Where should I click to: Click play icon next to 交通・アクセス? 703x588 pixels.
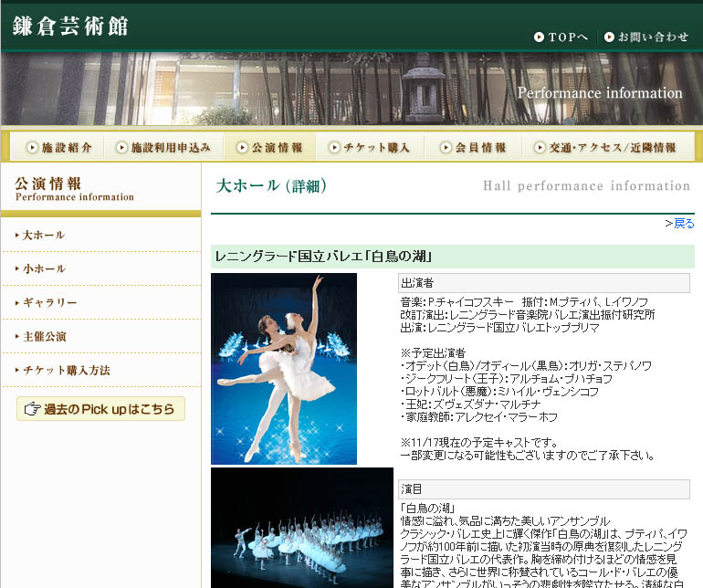click(x=540, y=147)
